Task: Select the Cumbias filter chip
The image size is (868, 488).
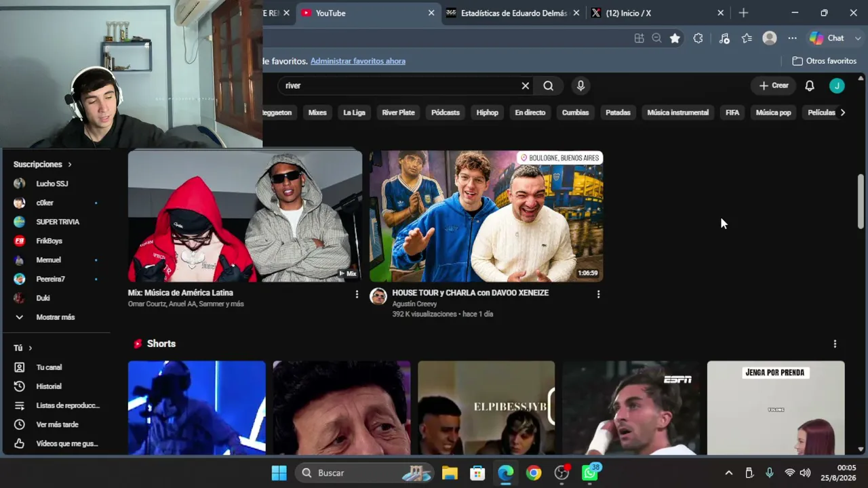Action: click(x=575, y=113)
